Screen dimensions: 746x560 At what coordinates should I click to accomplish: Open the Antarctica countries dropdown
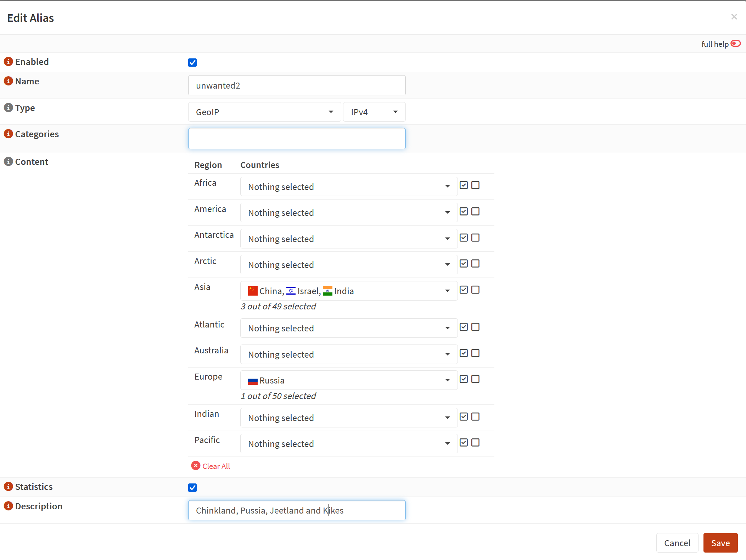[349, 239]
